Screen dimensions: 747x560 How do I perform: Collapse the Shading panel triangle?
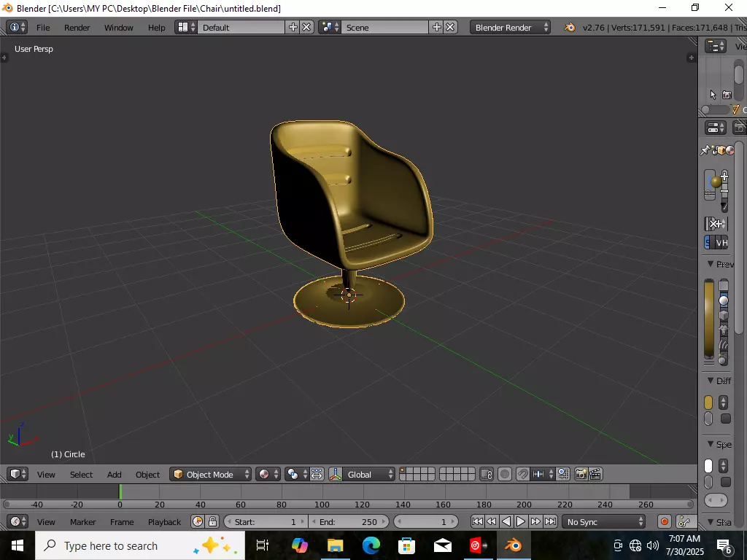click(x=711, y=522)
